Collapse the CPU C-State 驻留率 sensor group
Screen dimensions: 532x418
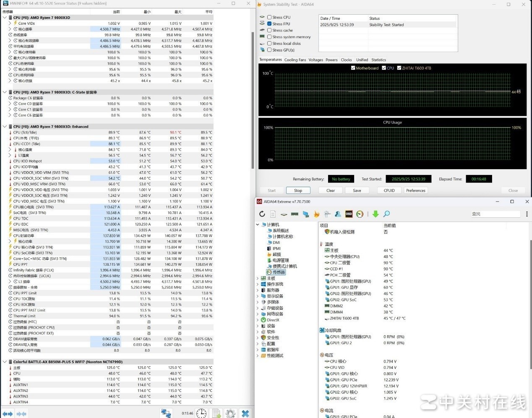[x=5, y=92]
